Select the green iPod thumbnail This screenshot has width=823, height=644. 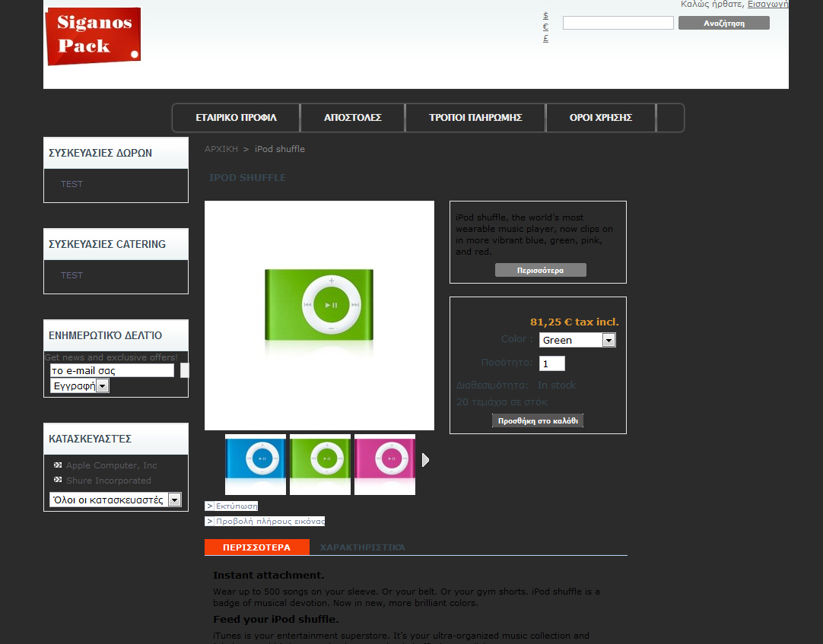click(320, 465)
